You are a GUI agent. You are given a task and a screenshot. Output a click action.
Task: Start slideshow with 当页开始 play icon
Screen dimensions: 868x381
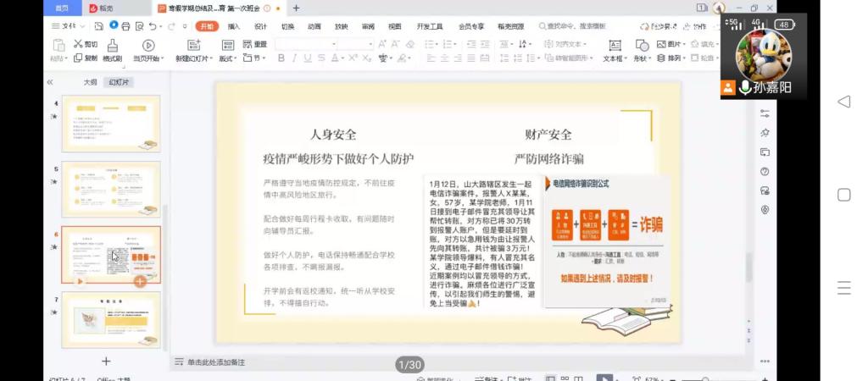point(148,46)
